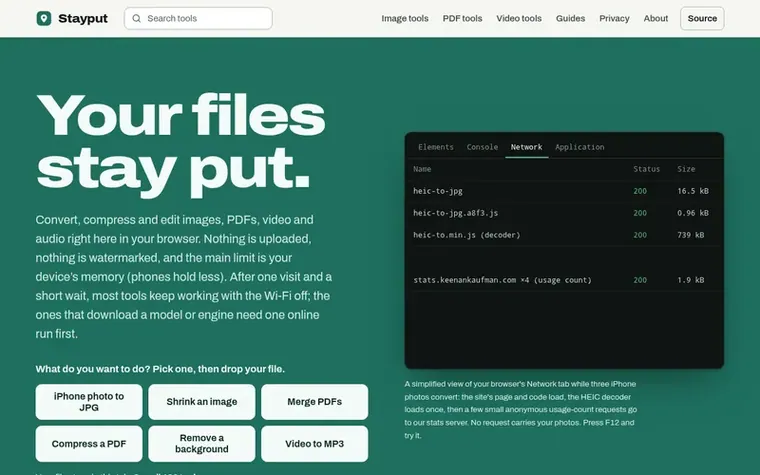The height and width of the screenshot is (475, 760).
Task: Select the Network tab in devtools panel
Action: (x=526, y=147)
